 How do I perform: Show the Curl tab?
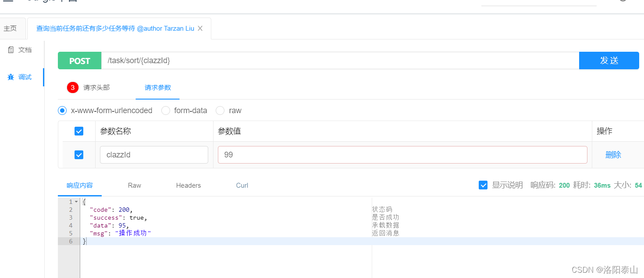coord(242,185)
